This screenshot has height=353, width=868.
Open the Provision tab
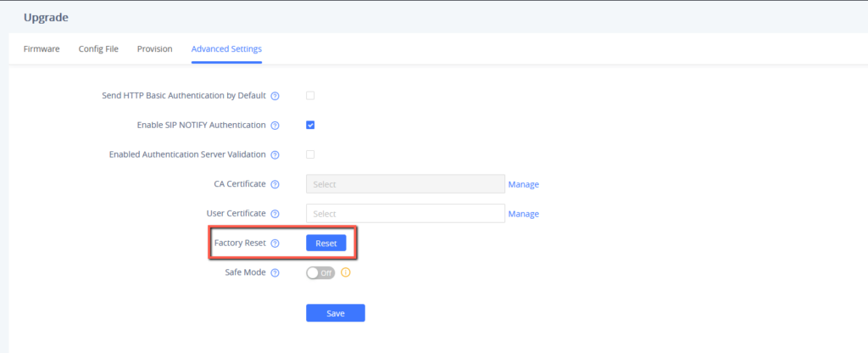coord(155,48)
